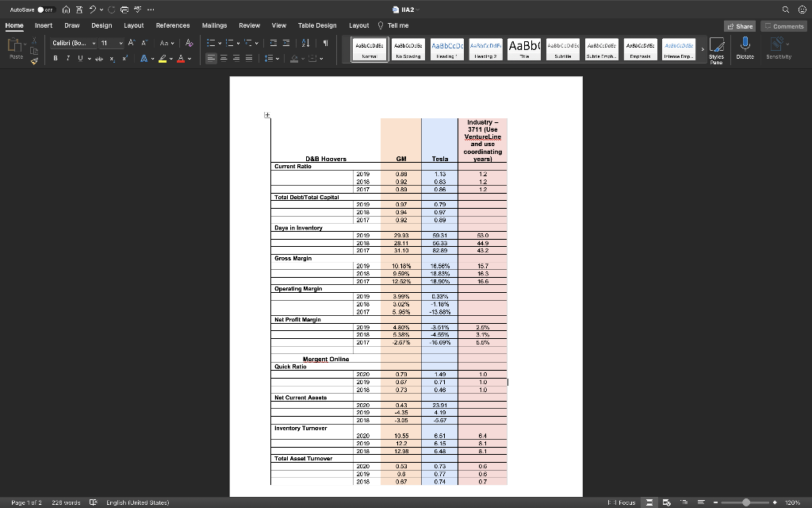812x508 pixels.
Task: Click the table move handle
Action: [267, 115]
